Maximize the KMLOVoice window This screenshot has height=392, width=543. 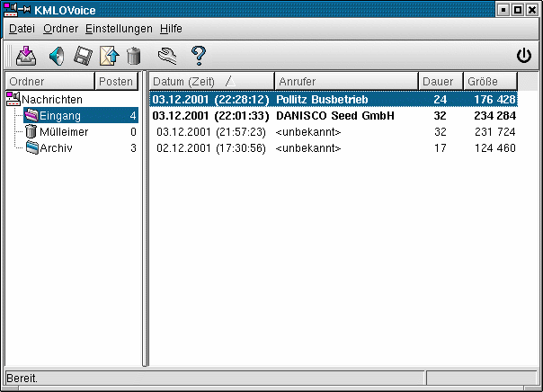tap(518, 10)
